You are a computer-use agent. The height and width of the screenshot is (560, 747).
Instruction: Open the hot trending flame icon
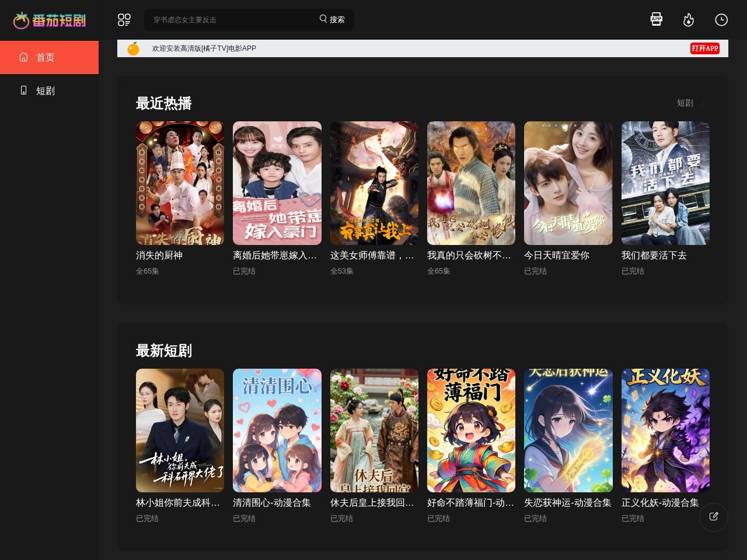tap(689, 20)
